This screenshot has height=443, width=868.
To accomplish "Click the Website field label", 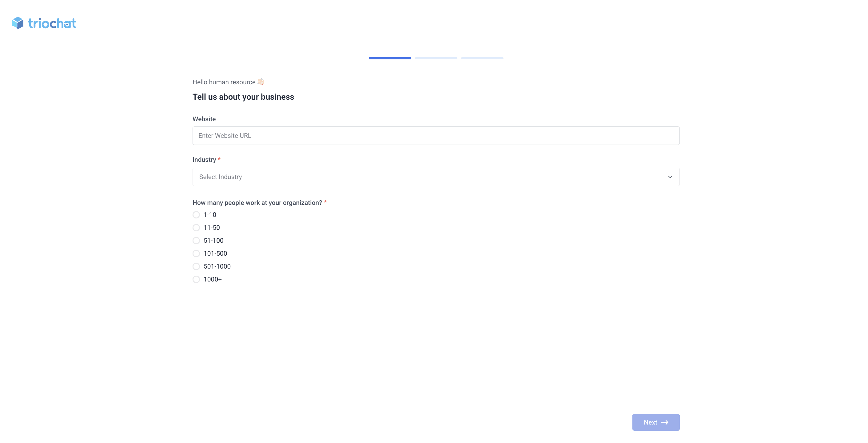I will coord(204,119).
